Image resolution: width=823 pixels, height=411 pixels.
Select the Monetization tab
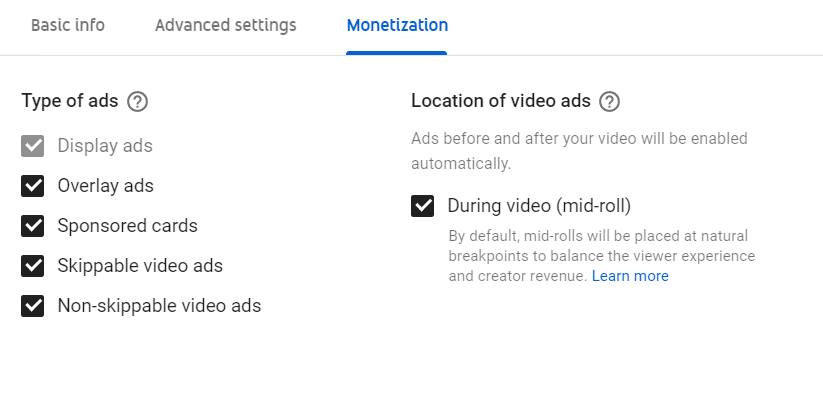coord(397,25)
